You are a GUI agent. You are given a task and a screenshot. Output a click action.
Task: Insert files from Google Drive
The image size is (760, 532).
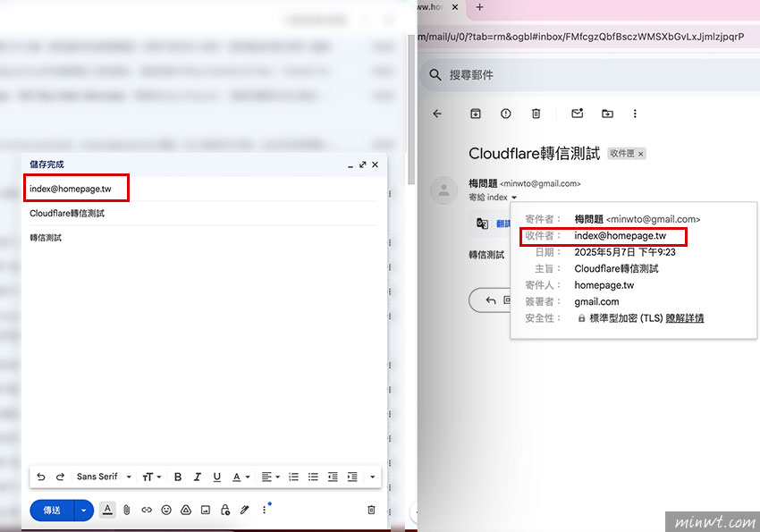[186, 510]
